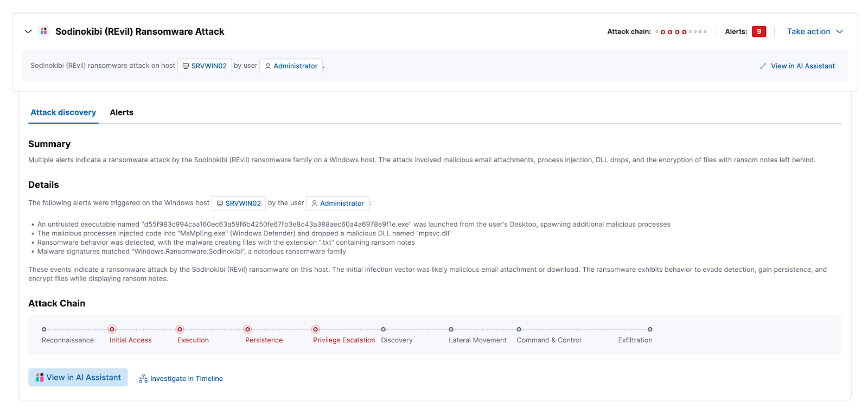Click the host icon in the Details SRVWIN02 badge
Image resolution: width=868 pixels, height=414 pixels.
pos(220,203)
